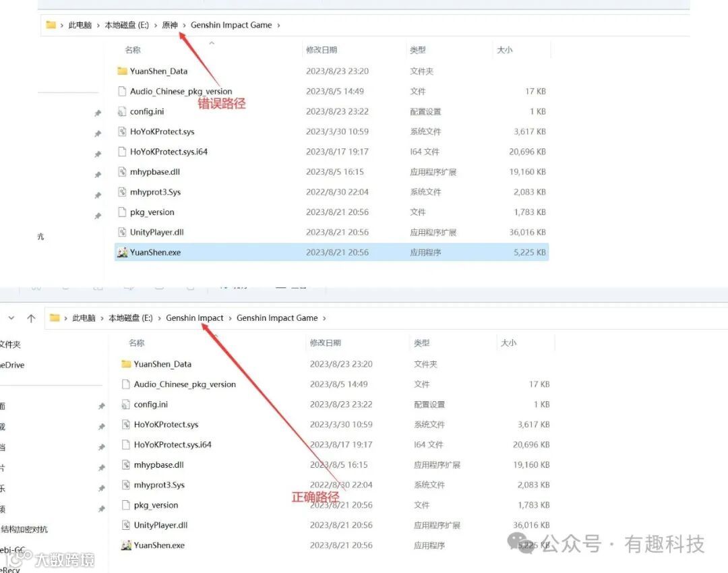The image size is (728, 573).
Task: Click pkg_version icon in Genshin Impact path window
Action: click(x=126, y=505)
